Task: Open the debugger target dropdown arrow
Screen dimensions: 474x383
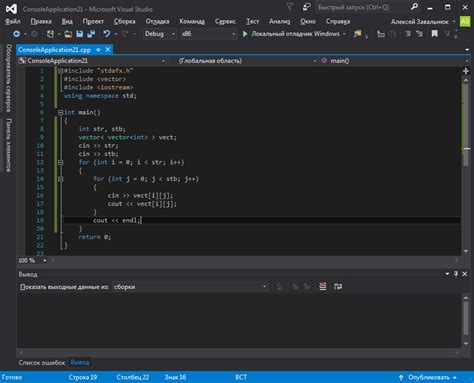Action: (x=344, y=34)
